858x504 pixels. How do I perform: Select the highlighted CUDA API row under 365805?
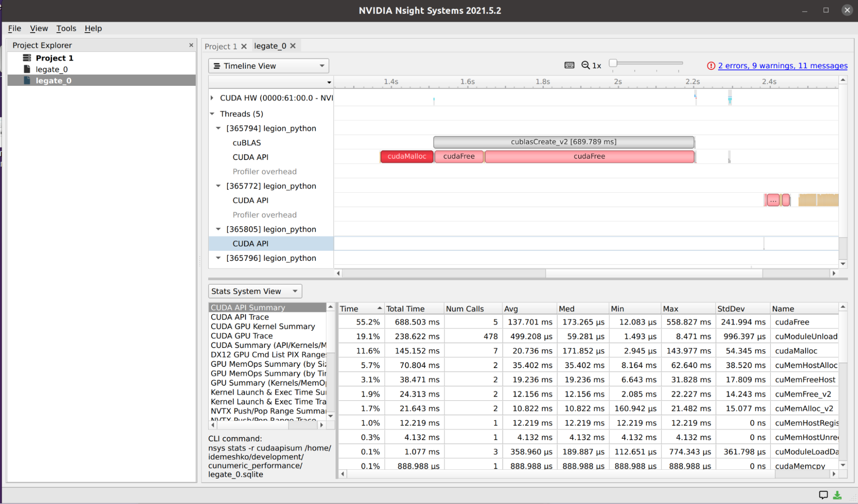click(271, 244)
